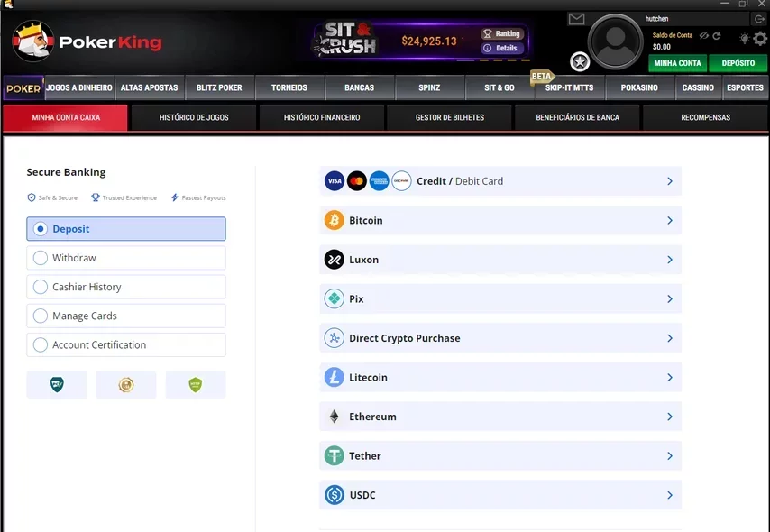Refresh account balance with the reload icon

pos(717,36)
